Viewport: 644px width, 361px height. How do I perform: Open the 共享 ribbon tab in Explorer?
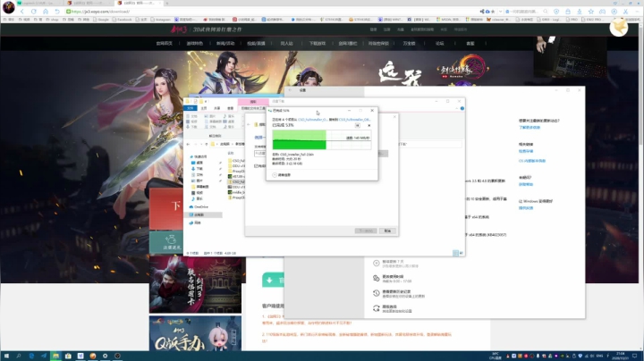click(x=216, y=108)
